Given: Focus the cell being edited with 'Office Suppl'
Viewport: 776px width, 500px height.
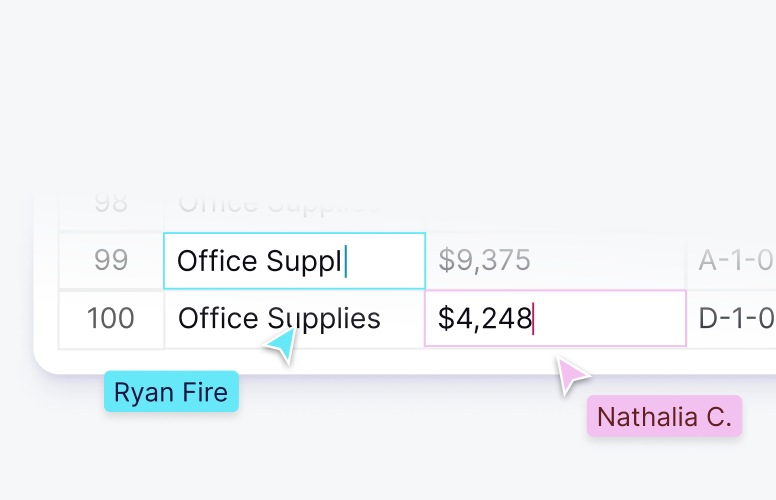Looking at the screenshot, I should pyautogui.click(x=294, y=261).
